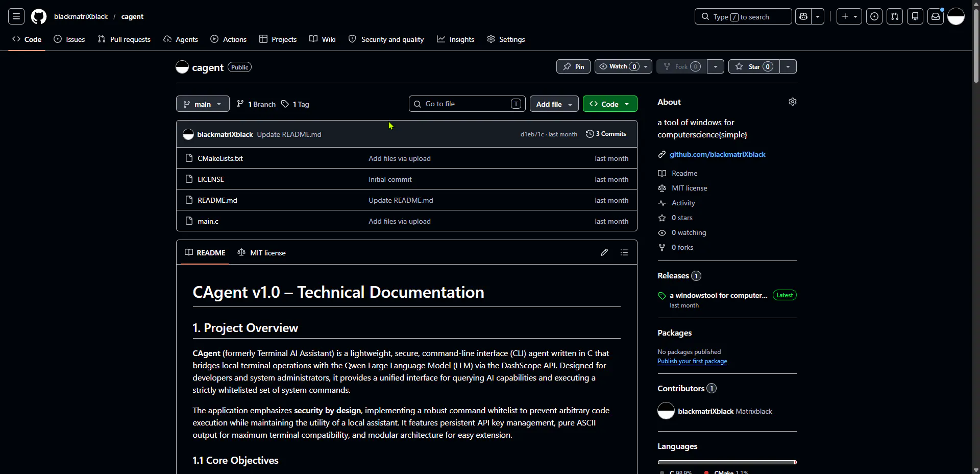This screenshot has height=474, width=980.
Task: Click the README.md file icon
Action: click(x=189, y=200)
